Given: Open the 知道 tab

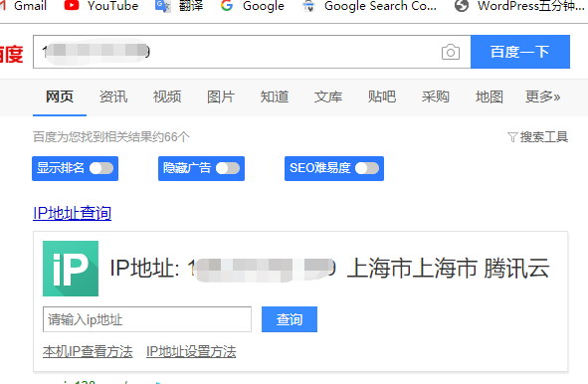Looking at the screenshot, I should point(275,96).
